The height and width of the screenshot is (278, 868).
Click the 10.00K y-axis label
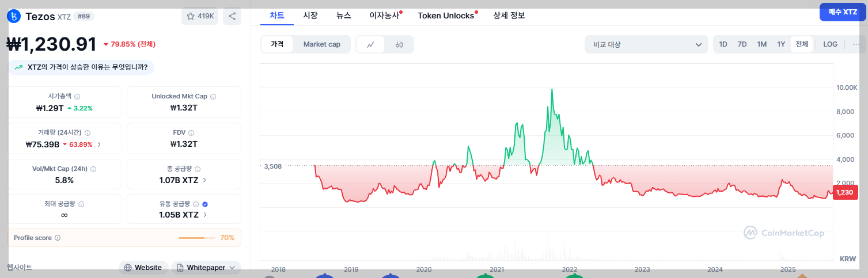click(x=847, y=87)
